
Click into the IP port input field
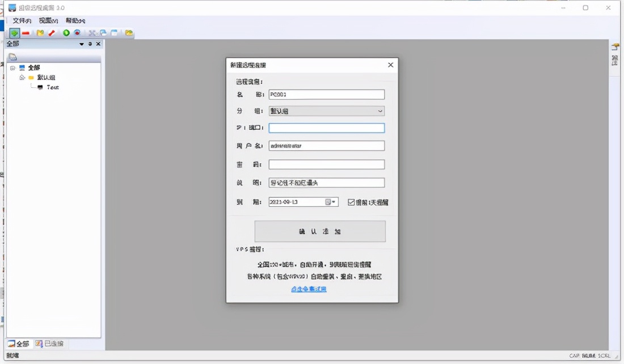326,128
